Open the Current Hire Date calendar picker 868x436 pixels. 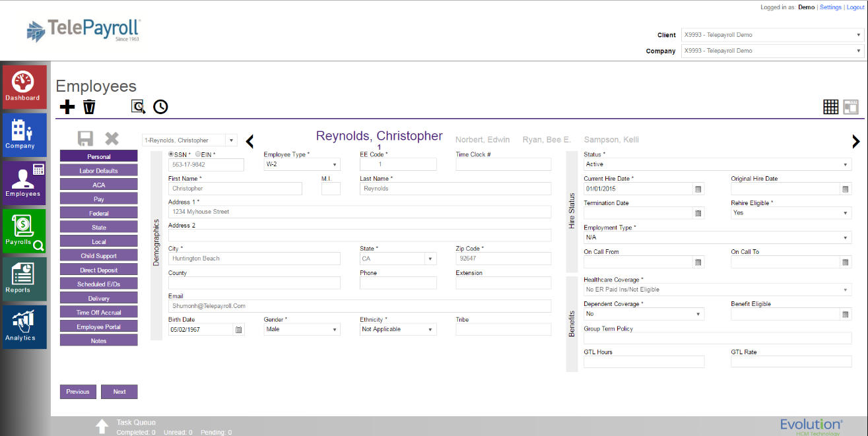pos(698,189)
